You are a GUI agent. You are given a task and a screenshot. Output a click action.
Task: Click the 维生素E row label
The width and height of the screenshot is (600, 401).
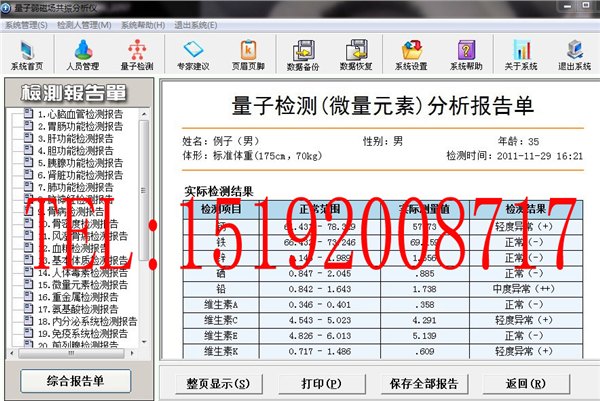(x=221, y=336)
